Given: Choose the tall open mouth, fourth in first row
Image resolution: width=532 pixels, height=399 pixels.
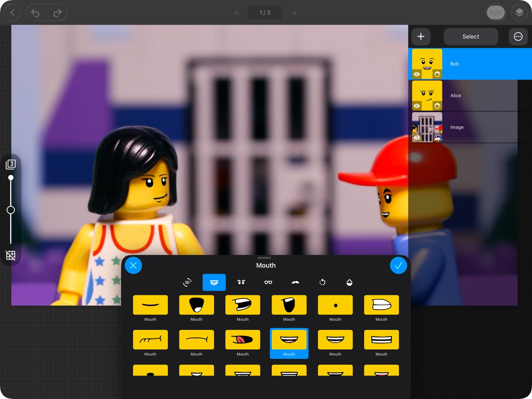Looking at the screenshot, I should (x=289, y=305).
